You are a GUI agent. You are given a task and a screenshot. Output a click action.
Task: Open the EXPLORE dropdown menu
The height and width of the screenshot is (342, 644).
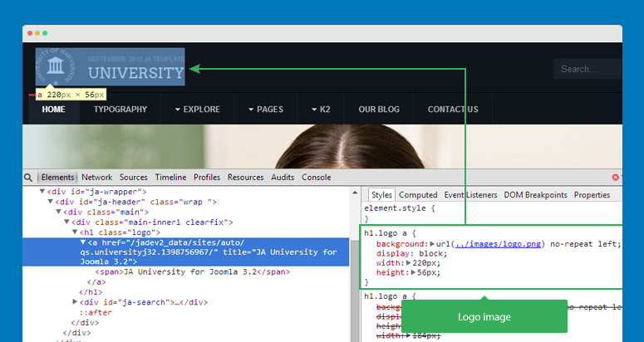click(198, 109)
